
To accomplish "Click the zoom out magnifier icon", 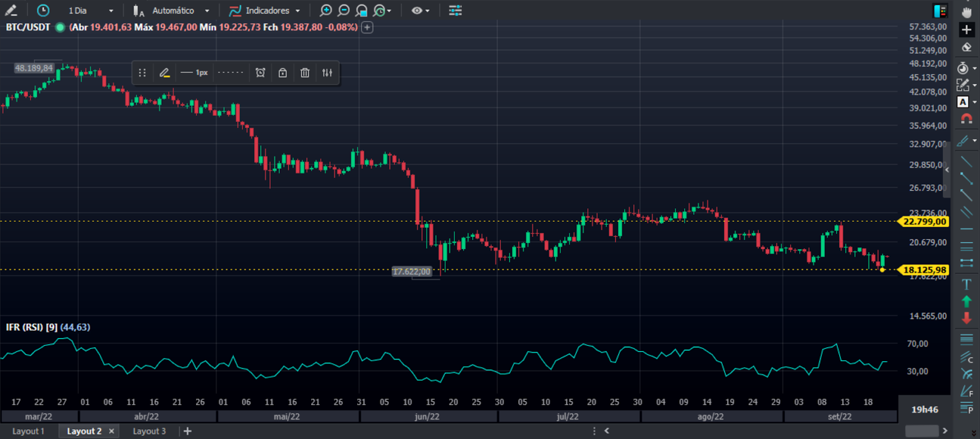I will tap(344, 10).
